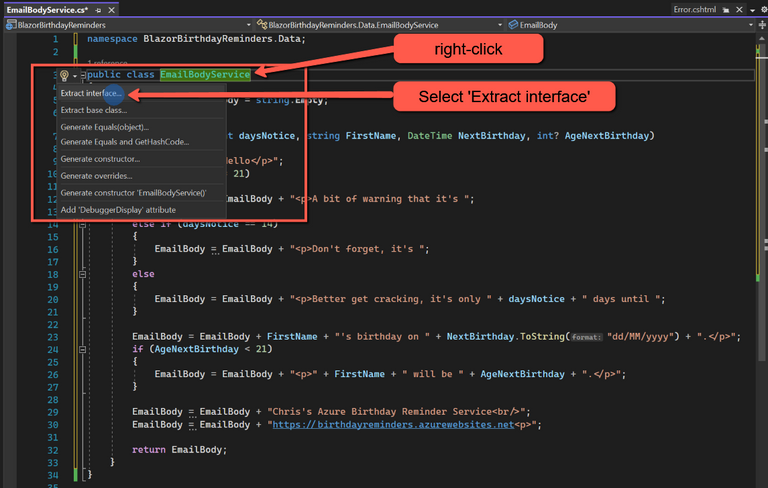Click 'Generate constructor EmailBodyService()' item

(x=133, y=192)
